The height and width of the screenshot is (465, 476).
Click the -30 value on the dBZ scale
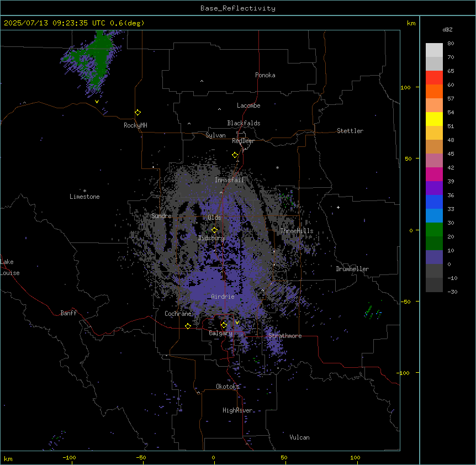pyautogui.click(x=452, y=292)
